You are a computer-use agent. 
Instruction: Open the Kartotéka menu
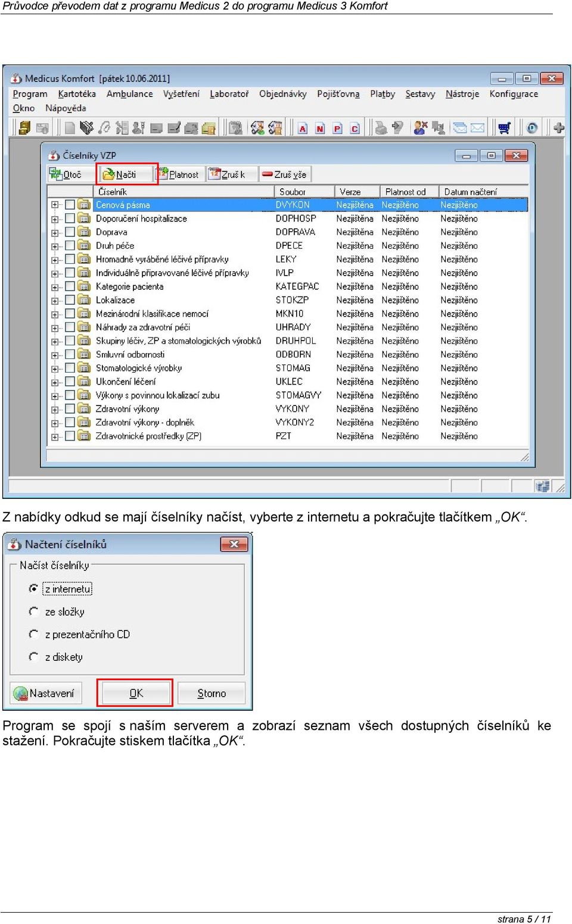tap(77, 94)
